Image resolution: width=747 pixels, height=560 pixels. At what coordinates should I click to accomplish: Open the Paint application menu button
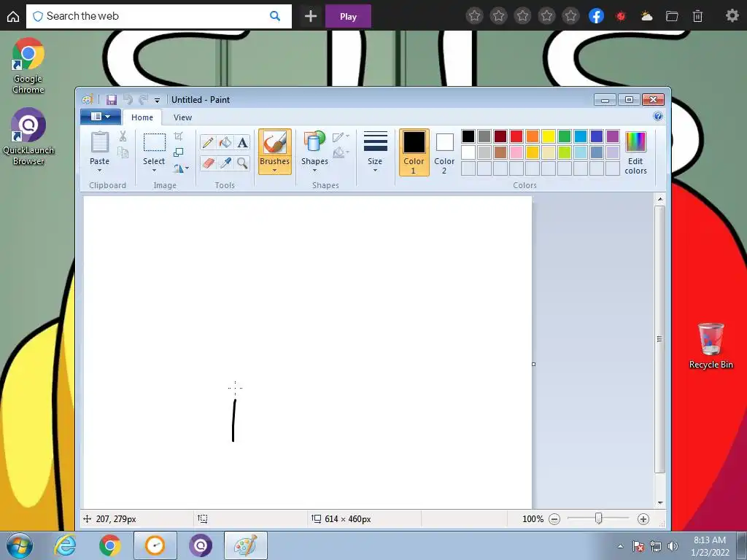[x=101, y=117]
